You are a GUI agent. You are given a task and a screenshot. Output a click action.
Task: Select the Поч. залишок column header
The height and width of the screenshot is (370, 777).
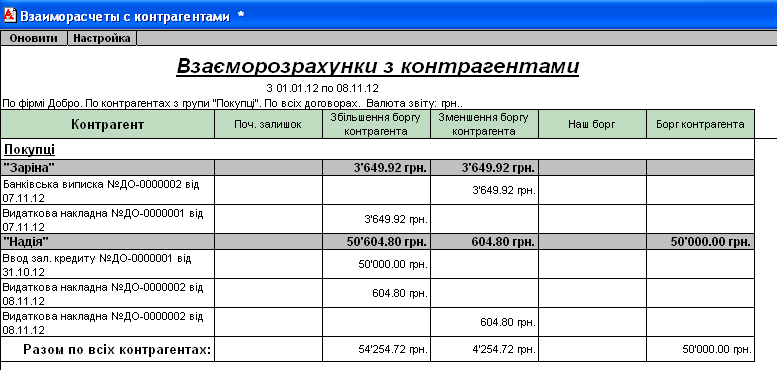[268, 124]
